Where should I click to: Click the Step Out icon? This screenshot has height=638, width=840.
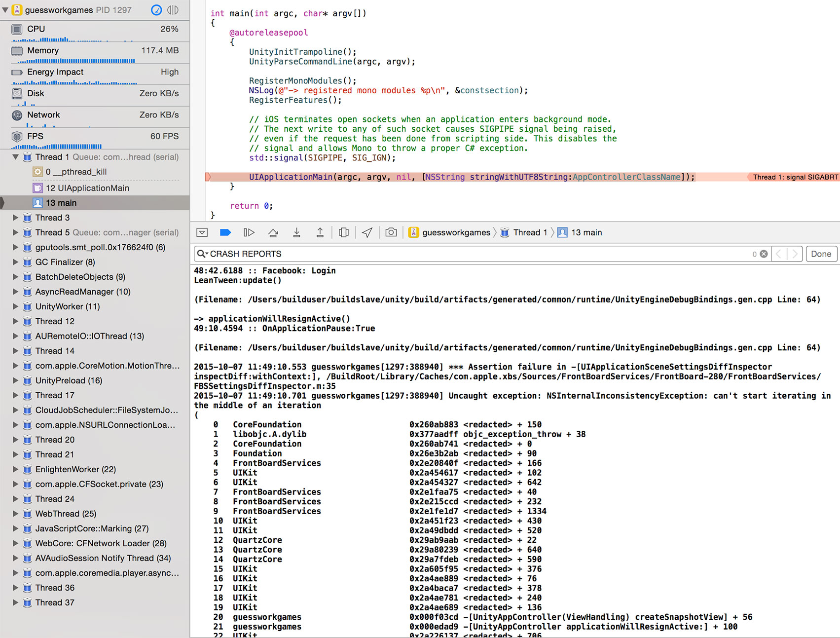click(320, 232)
